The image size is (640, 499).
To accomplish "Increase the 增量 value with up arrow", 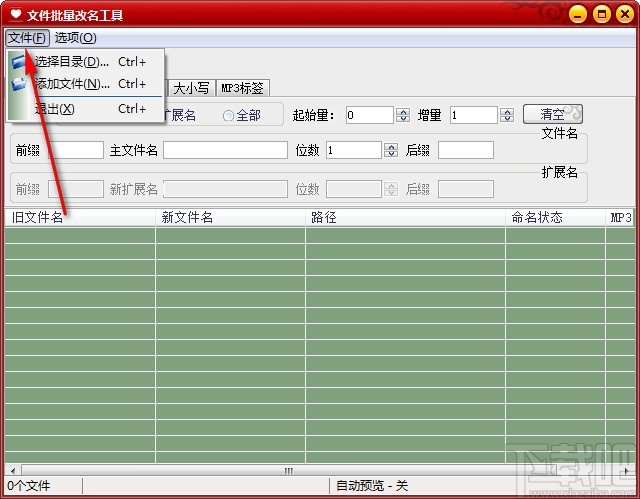I will 507,111.
